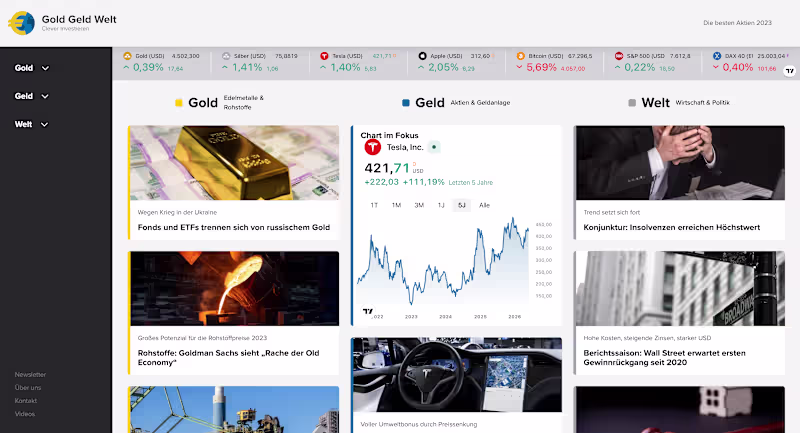Open the Kontakt footer link
Image resolution: width=800 pixels, height=433 pixels.
[x=26, y=401]
